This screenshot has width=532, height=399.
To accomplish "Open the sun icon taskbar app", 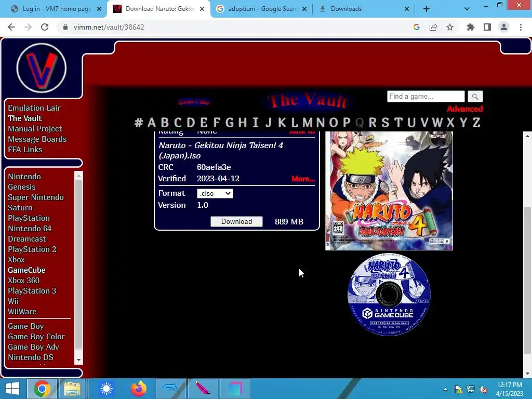I will tap(106, 389).
